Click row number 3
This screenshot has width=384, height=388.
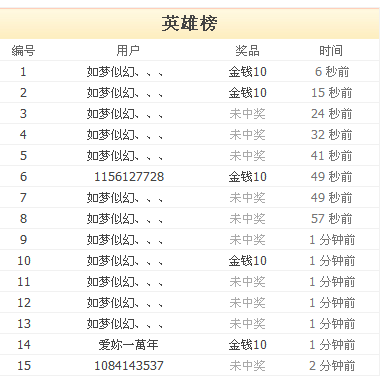(x=23, y=114)
